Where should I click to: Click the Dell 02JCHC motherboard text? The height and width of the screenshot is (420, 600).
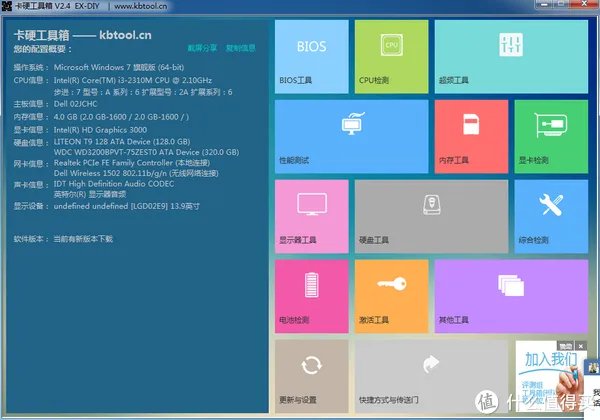75,104
